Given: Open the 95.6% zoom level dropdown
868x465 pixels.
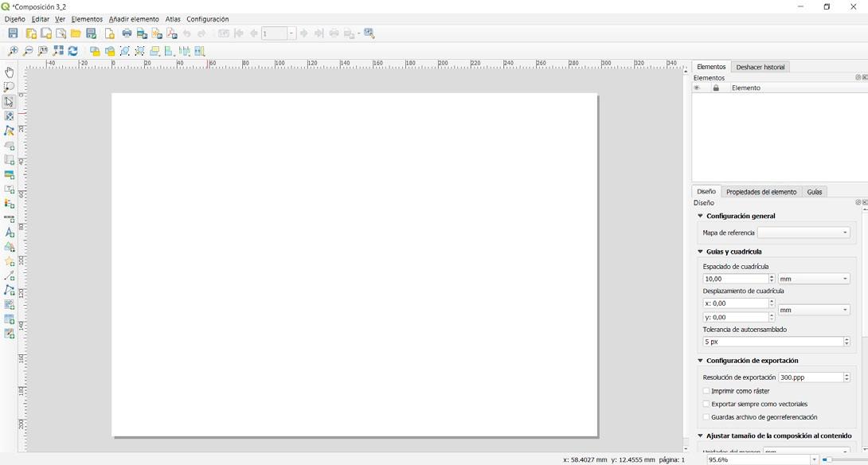Looking at the screenshot, I should 814,459.
